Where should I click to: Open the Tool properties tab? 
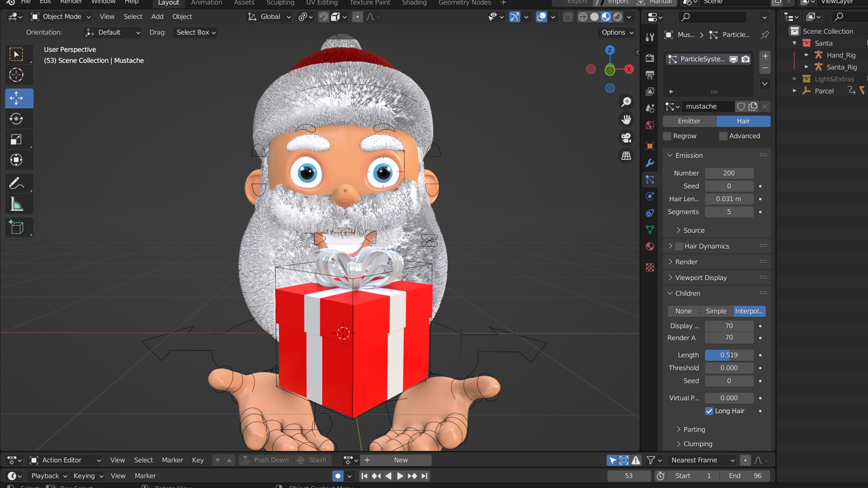click(x=650, y=37)
